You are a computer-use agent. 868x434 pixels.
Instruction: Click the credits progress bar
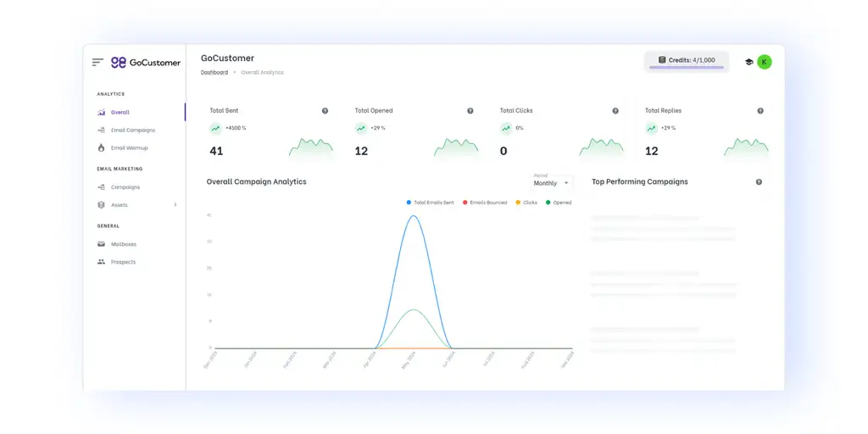coord(687,68)
